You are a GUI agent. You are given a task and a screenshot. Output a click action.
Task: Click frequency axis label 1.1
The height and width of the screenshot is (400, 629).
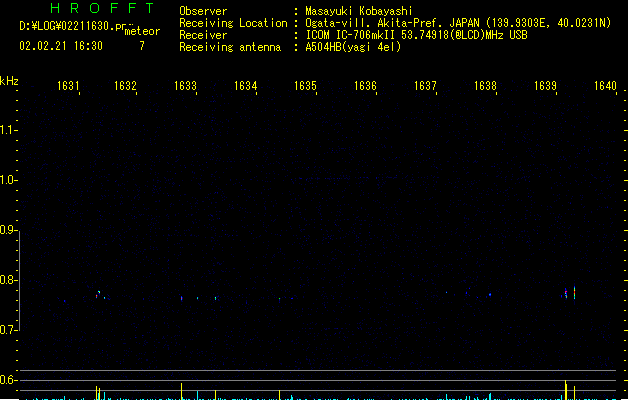[8, 130]
